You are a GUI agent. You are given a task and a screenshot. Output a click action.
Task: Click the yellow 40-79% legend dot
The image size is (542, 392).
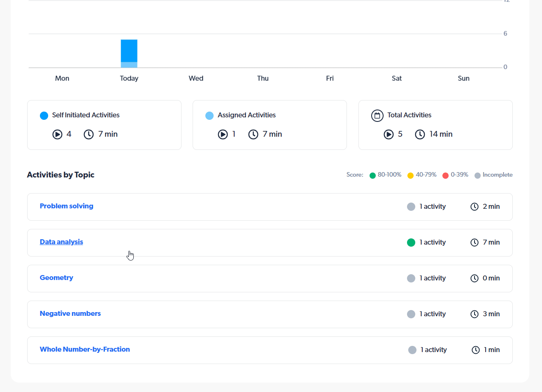(410, 175)
